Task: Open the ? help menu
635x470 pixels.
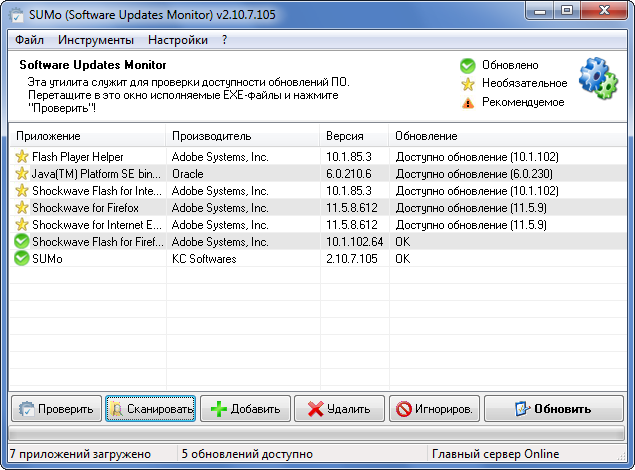Action: click(x=224, y=40)
